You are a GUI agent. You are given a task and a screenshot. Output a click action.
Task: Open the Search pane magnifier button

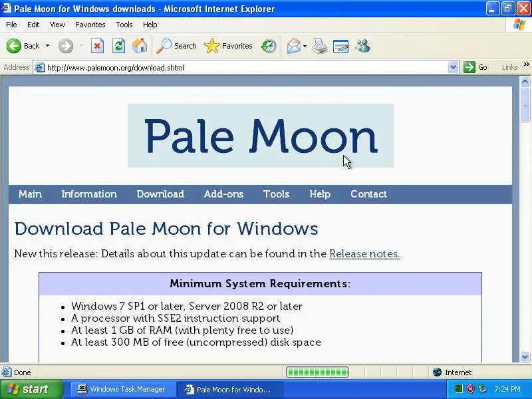[176, 46]
